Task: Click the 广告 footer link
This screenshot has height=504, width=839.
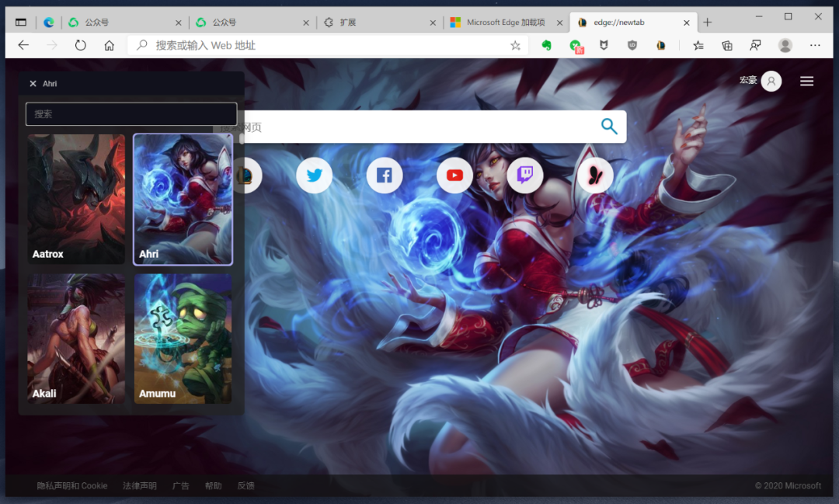Action: click(x=181, y=486)
